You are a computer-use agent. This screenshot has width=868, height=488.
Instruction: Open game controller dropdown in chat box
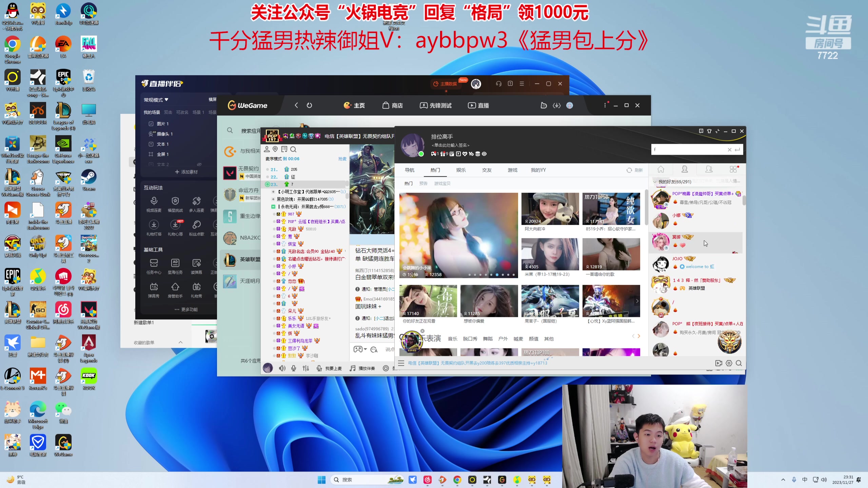tap(360, 349)
